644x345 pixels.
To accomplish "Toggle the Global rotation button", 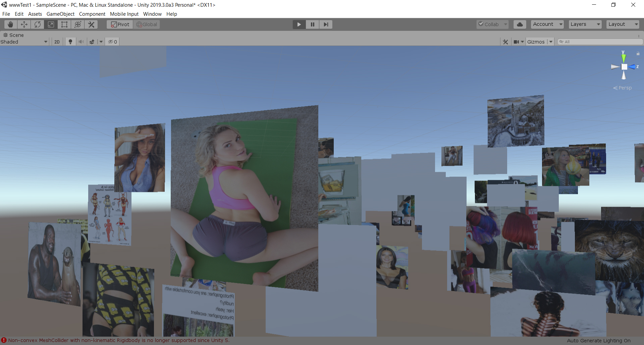I will [147, 24].
